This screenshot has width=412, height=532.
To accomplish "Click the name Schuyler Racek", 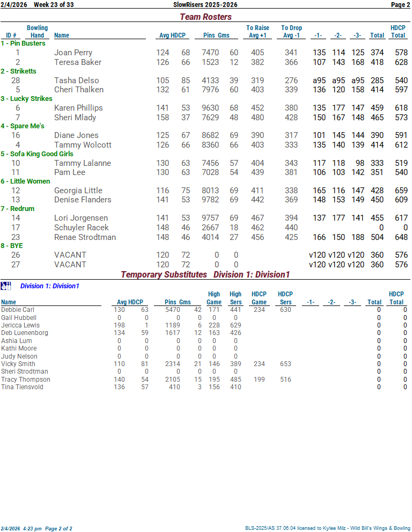I will point(82,228).
